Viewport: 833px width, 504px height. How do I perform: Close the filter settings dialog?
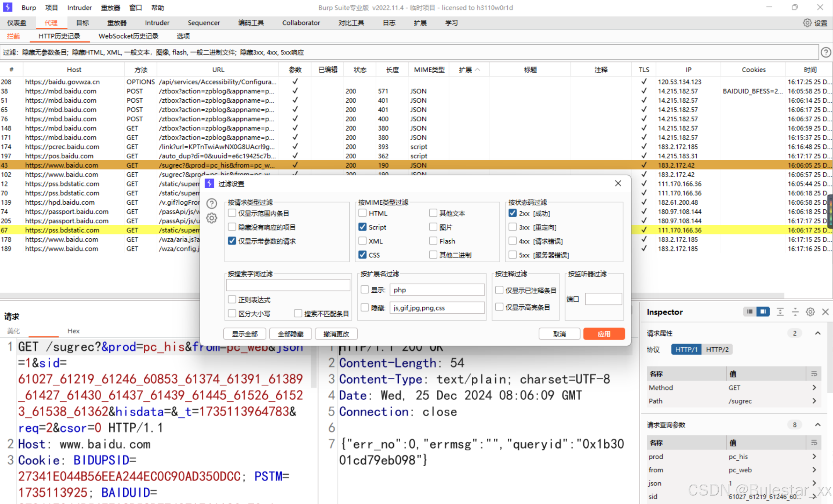pyautogui.click(x=618, y=183)
